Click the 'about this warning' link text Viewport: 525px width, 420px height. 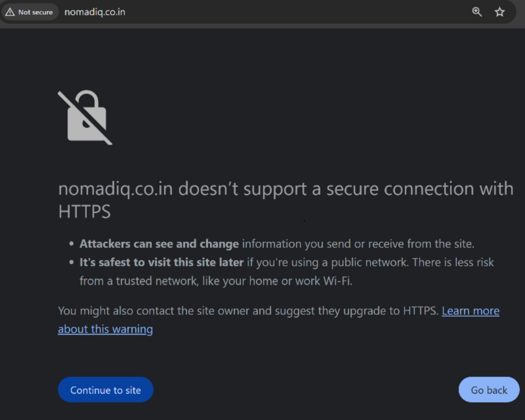click(105, 329)
